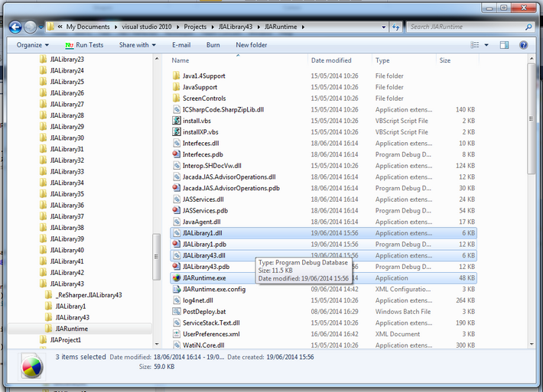Select the ServiceStack.Text.dll file name

(x=211, y=322)
